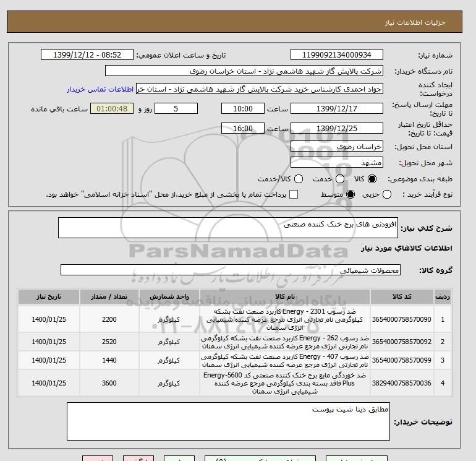The height and width of the screenshot is (461, 476).
Task: Select item code 3829400758570036
Action: [x=402, y=383]
